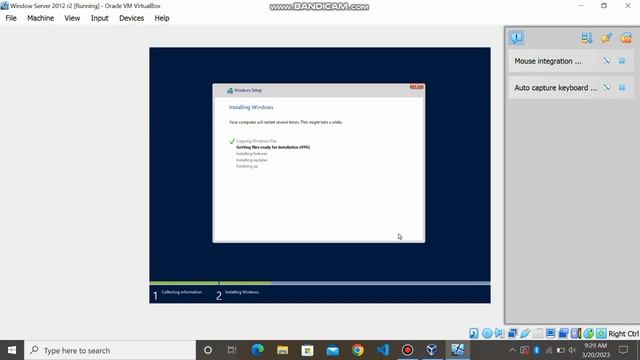
Task: Click the Right Ctrl host key label
Action: pos(623,334)
